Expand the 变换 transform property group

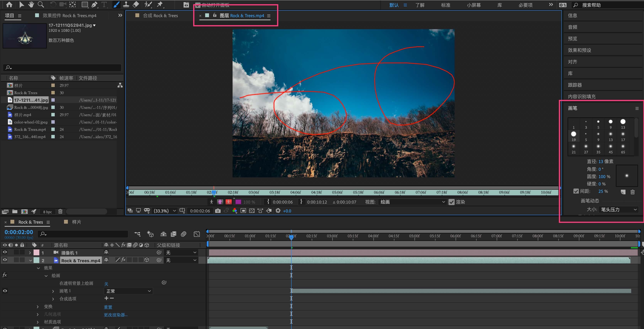(38, 306)
